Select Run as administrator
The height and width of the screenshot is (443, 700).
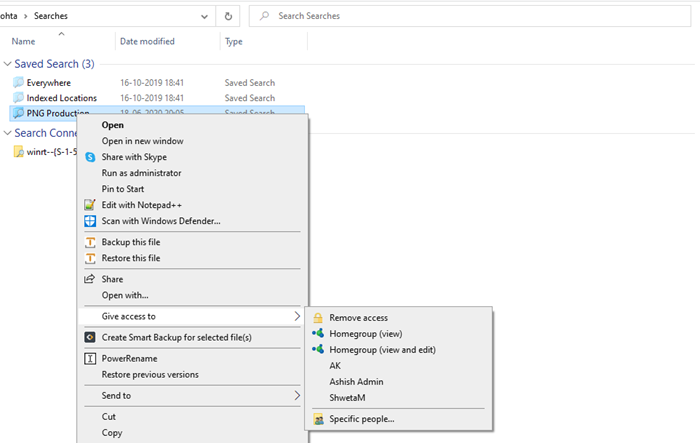141,173
